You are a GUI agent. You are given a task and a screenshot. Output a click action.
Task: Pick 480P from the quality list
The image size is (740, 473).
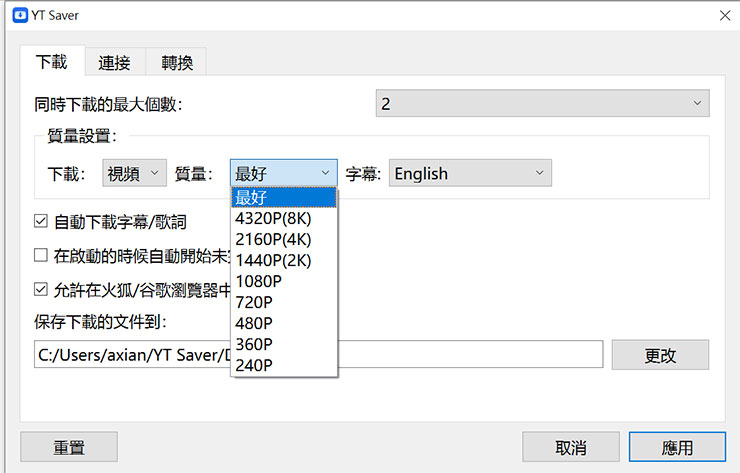pos(284,323)
